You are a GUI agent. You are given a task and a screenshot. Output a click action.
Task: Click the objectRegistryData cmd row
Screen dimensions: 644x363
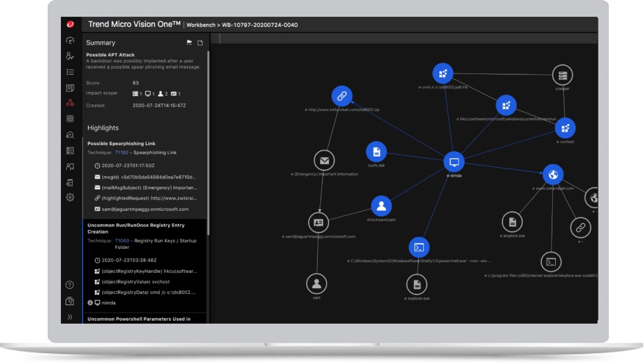[x=145, y=293]
